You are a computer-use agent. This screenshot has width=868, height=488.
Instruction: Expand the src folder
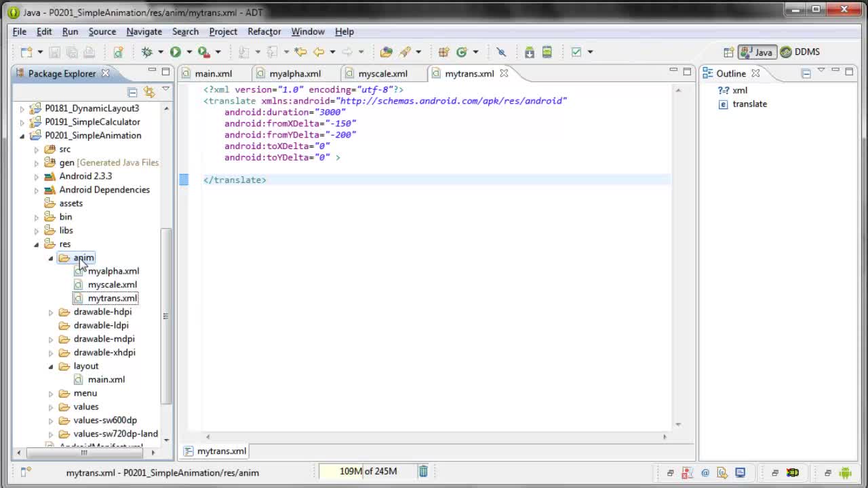(x=37, y=149)
